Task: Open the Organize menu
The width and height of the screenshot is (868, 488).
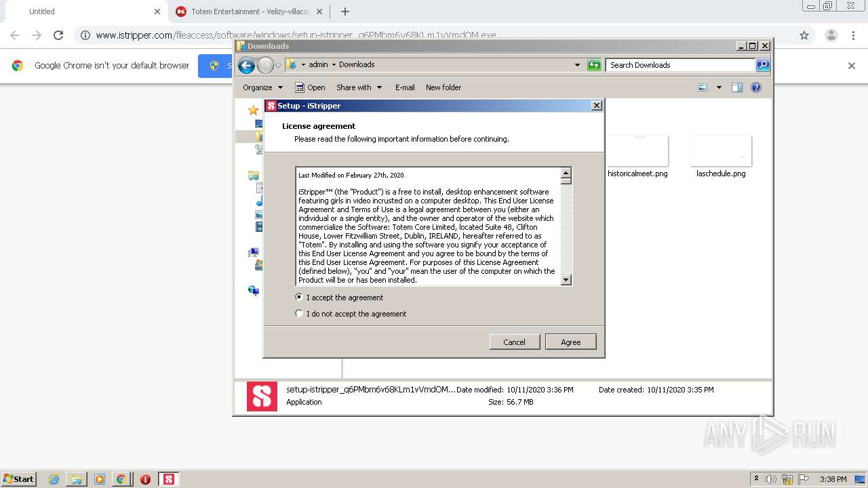Action: pos(262,87)
